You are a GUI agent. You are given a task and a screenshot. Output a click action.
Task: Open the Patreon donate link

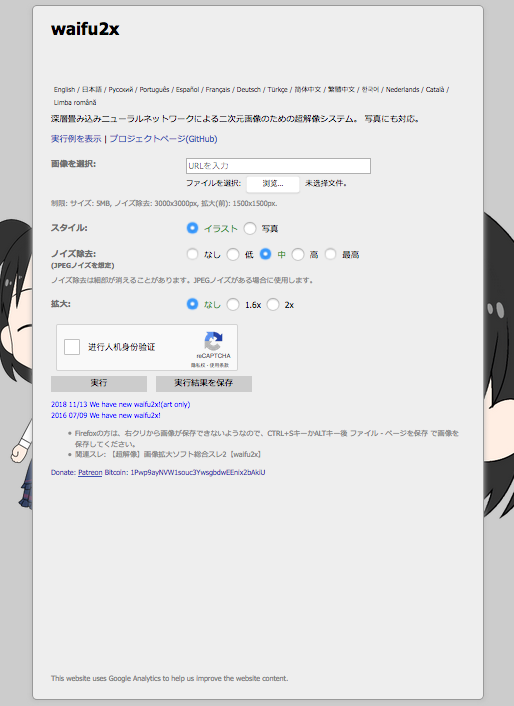(90, 472)
